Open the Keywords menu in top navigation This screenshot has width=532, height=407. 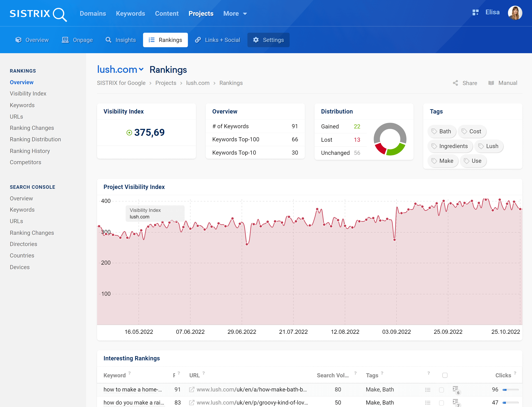[130, 13]
